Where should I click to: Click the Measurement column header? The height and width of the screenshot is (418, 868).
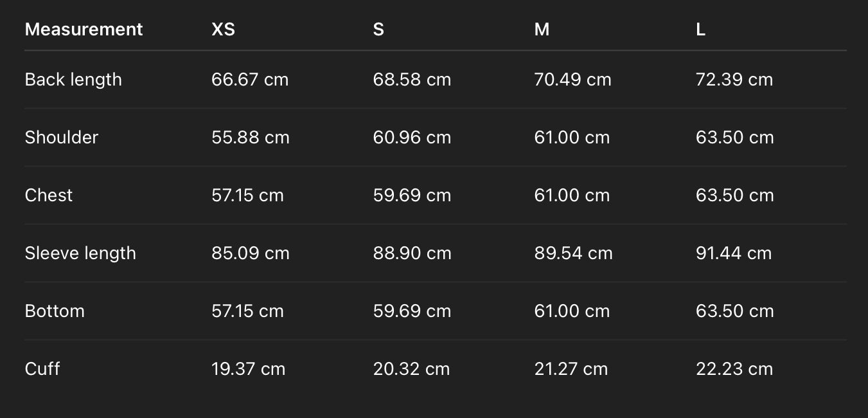click(x=84, y=30)
